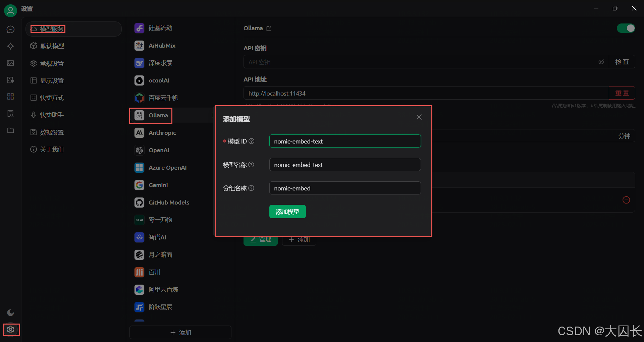Viewport: 644px width, 342px height.
Task: Select 零一万物 provider
Action: [x=171, y=220]
